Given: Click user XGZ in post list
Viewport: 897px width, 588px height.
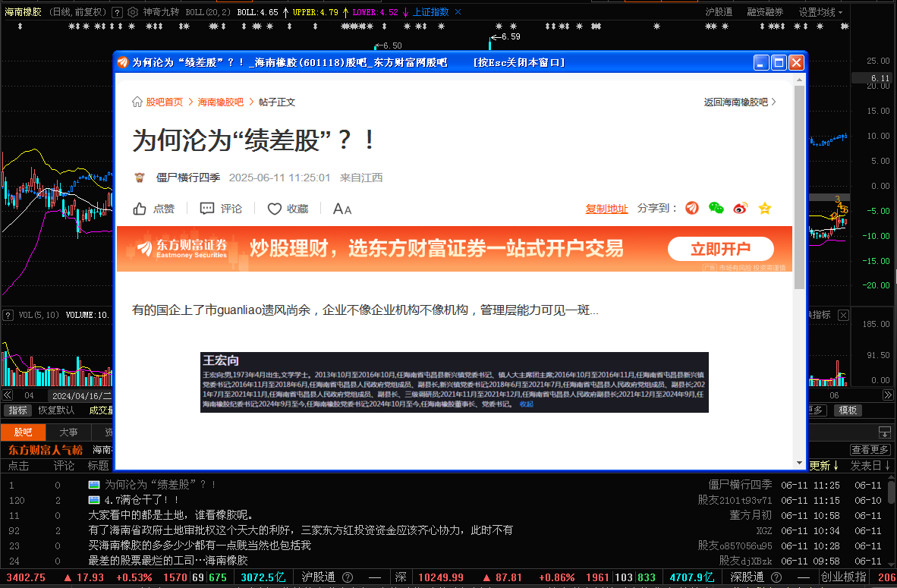Looking at the screenshot, I should tap(764, 530).
